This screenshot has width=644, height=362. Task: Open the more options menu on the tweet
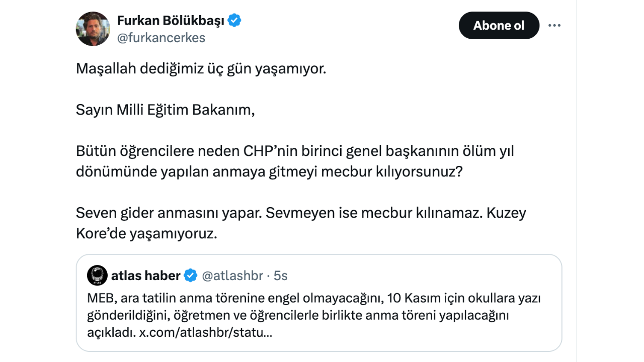tap(554, 25)
